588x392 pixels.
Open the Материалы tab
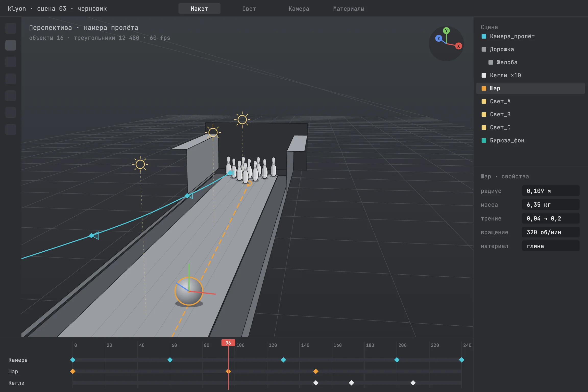(x=349, y=9)
